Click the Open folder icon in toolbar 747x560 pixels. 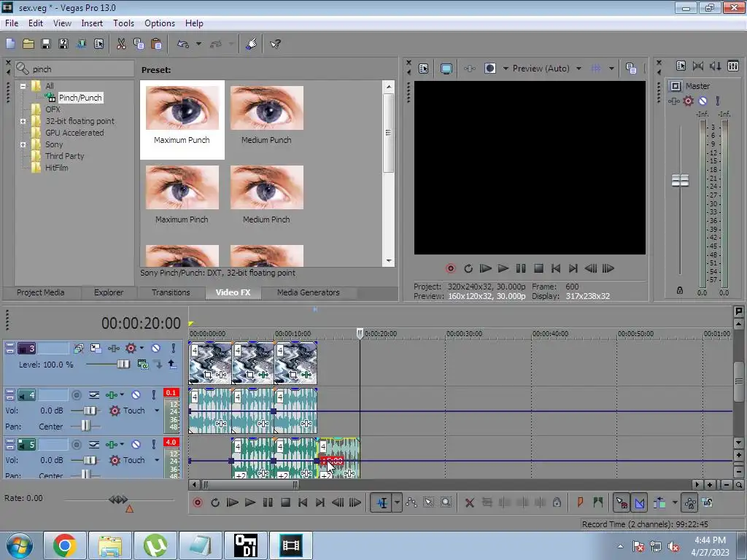click(x=28, y=44)
